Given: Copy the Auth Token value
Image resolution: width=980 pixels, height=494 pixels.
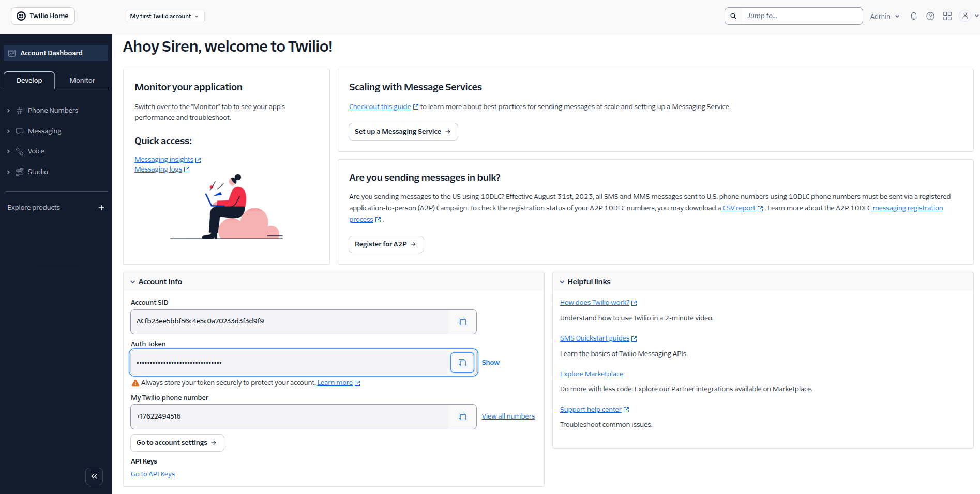Looking at the screenshot, I should pyautogui.click(x=462, y=362).
